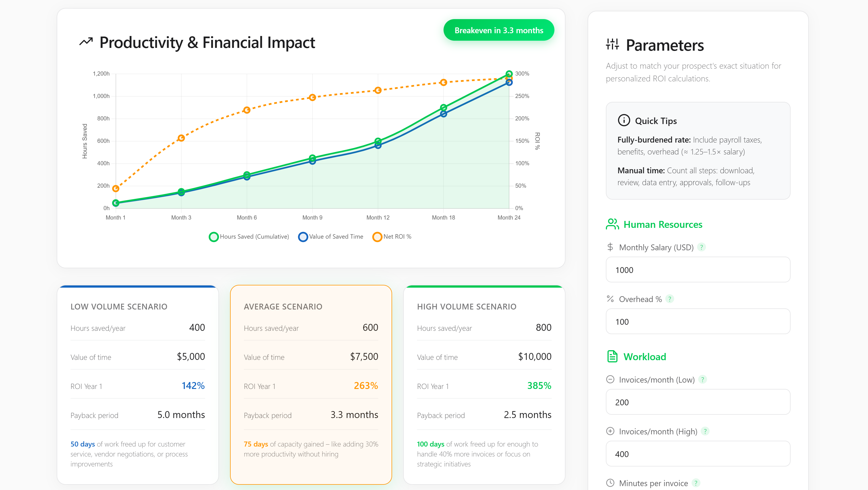Select the Invoices/month (Low) input box

pyautogui.click(x=698, y=402)
